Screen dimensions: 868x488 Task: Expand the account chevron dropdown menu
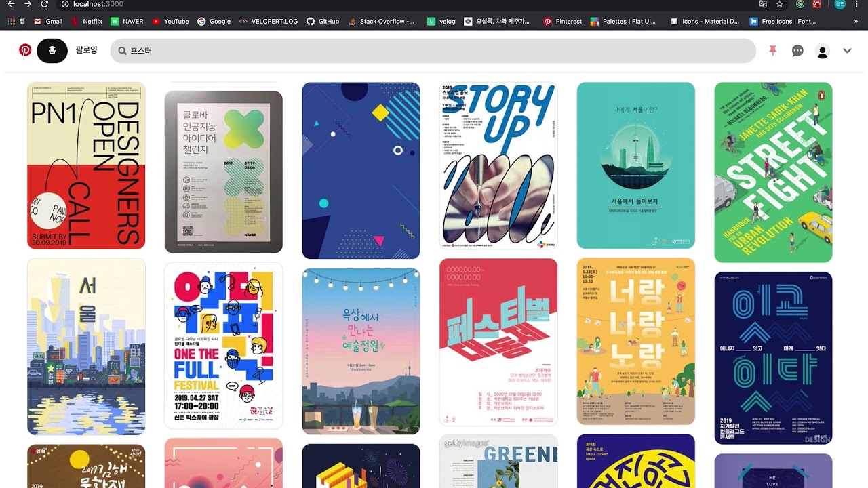coord(847,51)
